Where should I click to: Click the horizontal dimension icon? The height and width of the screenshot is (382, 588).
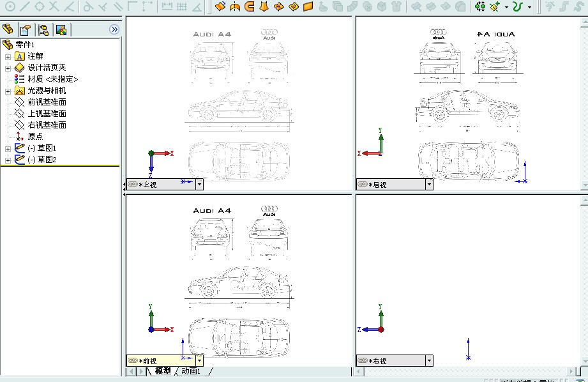167,6
